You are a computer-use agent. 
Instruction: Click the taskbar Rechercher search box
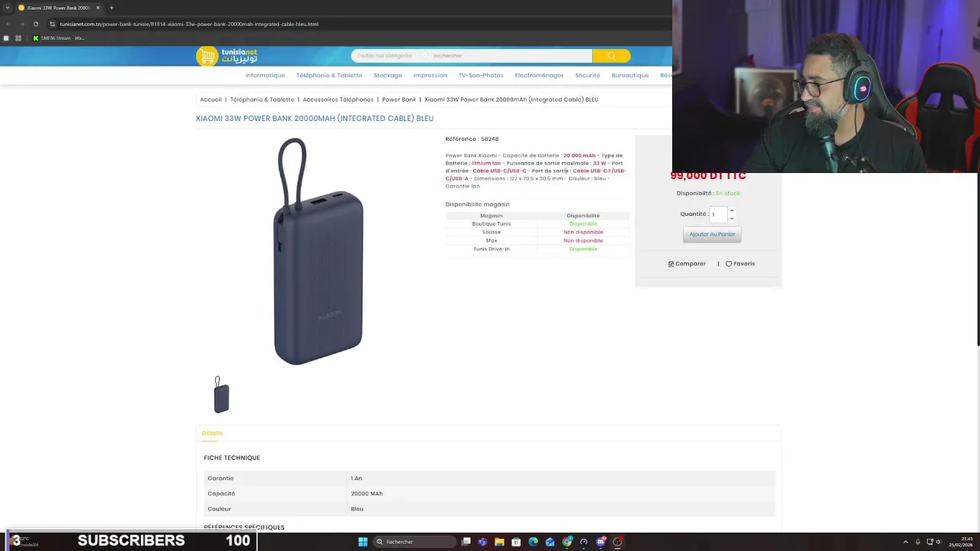click(414, 542)
